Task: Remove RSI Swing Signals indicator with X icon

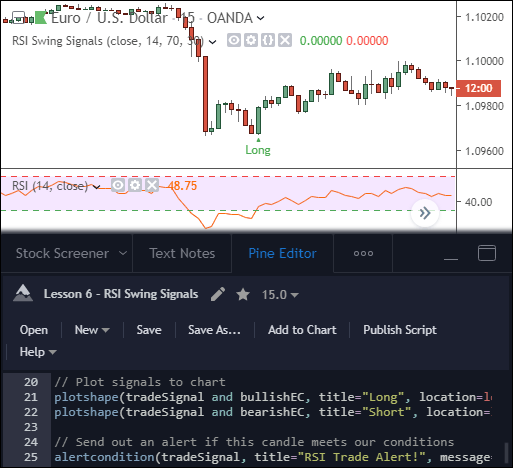Action: 285,41
